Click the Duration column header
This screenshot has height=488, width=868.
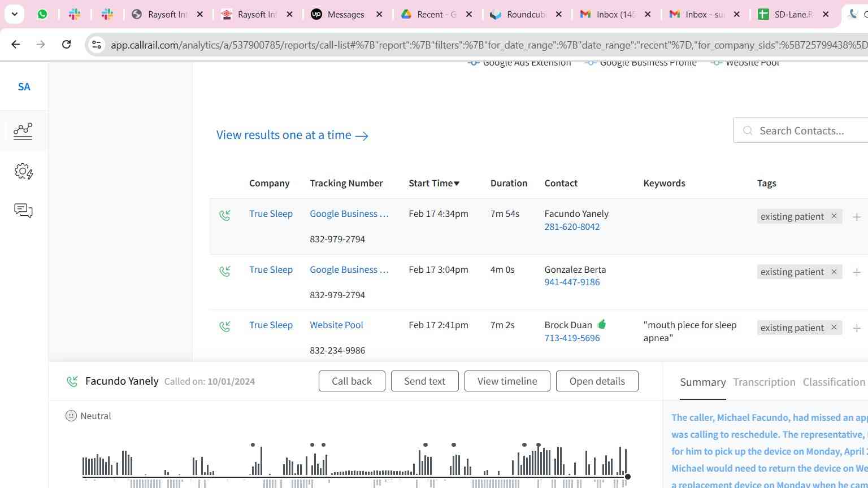click(x=509, y=183)
